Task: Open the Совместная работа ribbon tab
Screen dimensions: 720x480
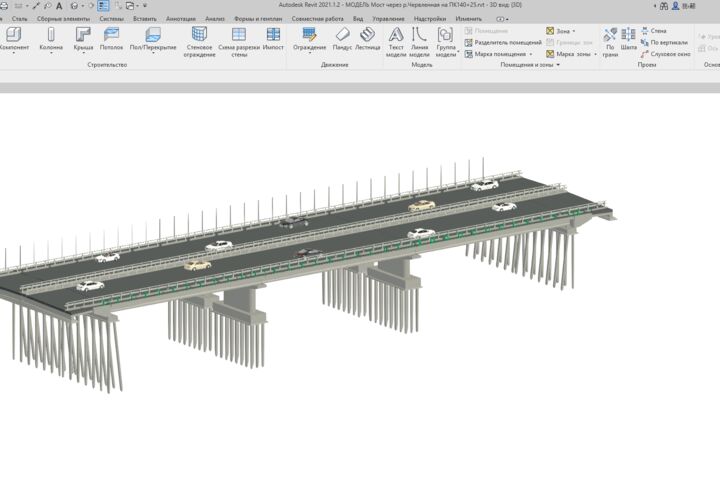Action: (x=317, y=19)
